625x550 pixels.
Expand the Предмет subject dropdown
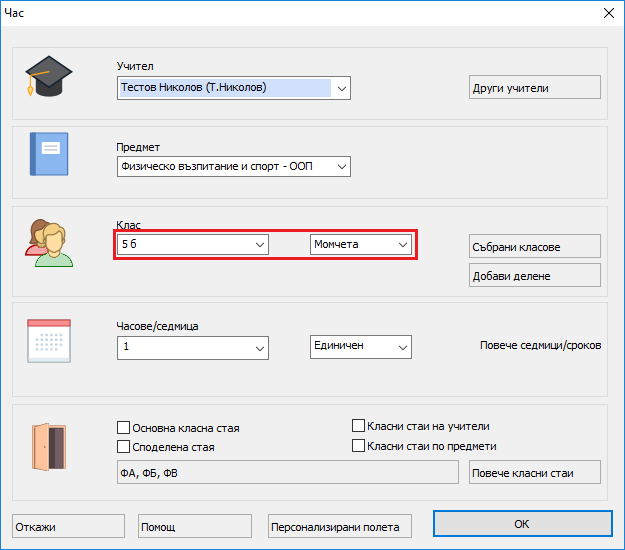click(341, 166)
